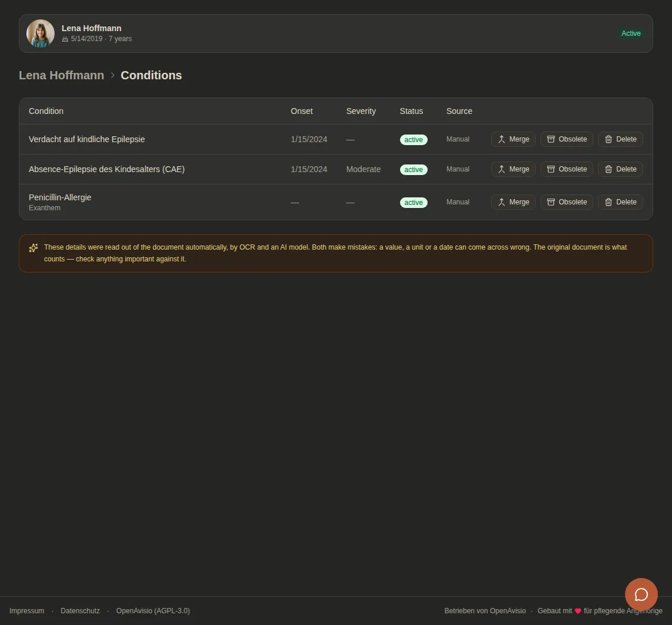
Task: Open the Impressum footer link
Action: point(26,611)
